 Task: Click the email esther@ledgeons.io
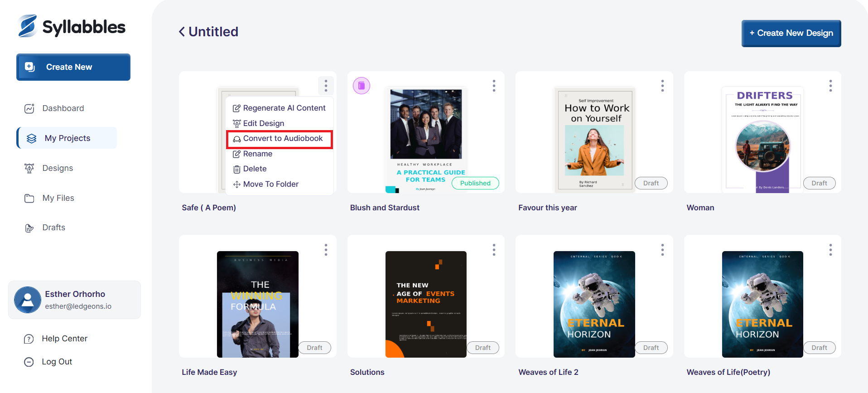(78, 306)
